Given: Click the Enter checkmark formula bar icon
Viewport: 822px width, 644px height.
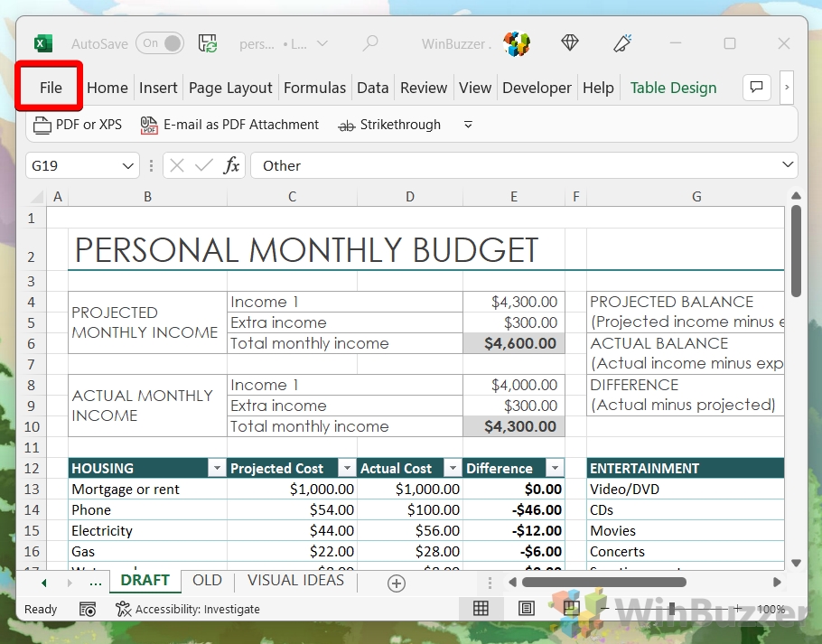Looking at the screenshot, I should tap(203, 165).
